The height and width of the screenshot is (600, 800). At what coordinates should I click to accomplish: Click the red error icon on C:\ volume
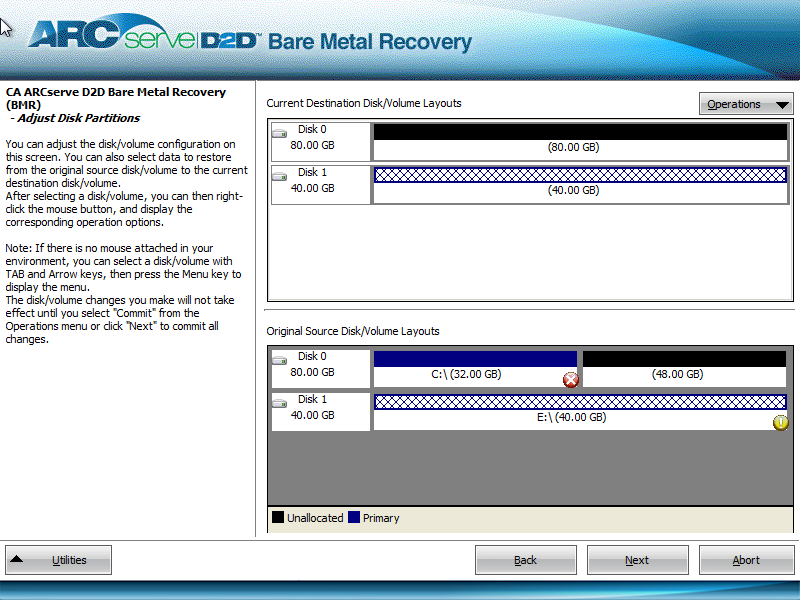tap(570, 380)
